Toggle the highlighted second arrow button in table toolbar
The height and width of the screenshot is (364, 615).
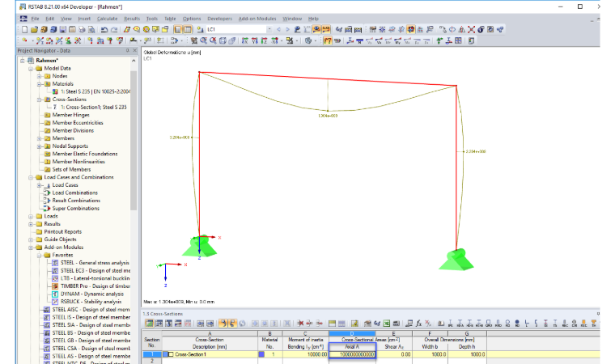(232, 324)
